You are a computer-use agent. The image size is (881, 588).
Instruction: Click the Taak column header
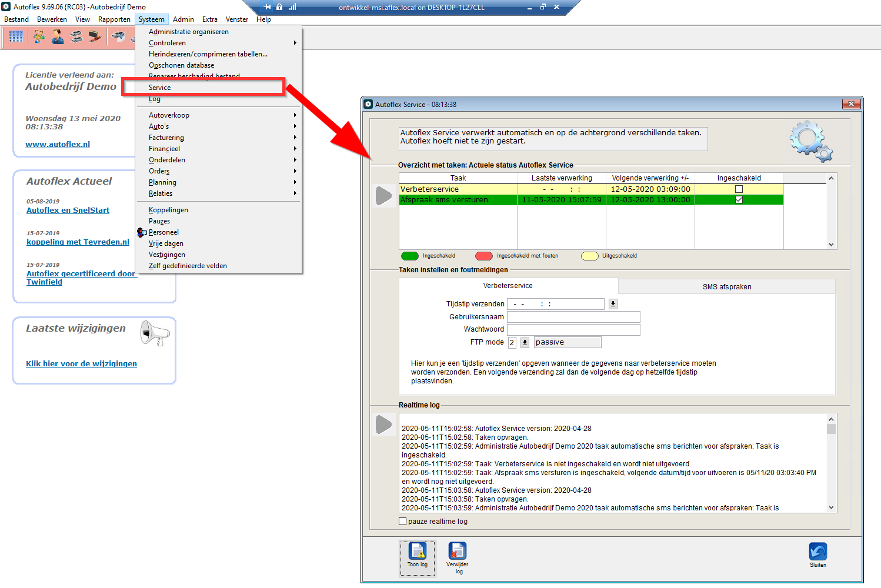point(458,178)
